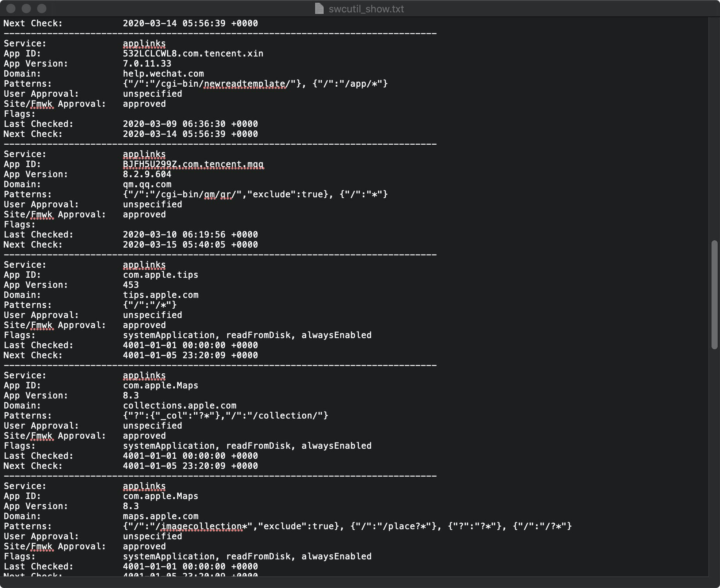Click the imagecollection exclude pattern line
720x588 pixels.
pyautogui.click(x=347, y=526)
